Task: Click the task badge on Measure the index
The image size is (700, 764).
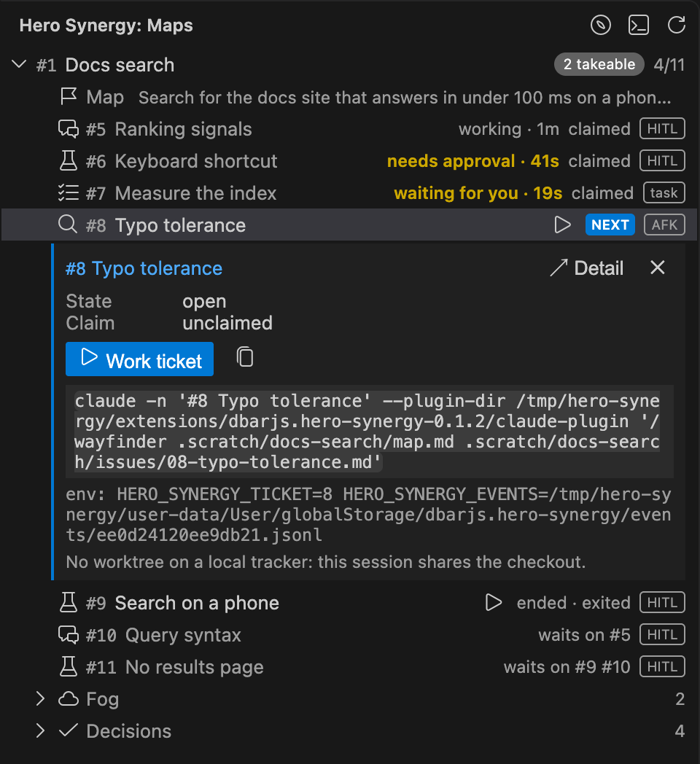Action: pyautogui.click(x=664, y=193)
